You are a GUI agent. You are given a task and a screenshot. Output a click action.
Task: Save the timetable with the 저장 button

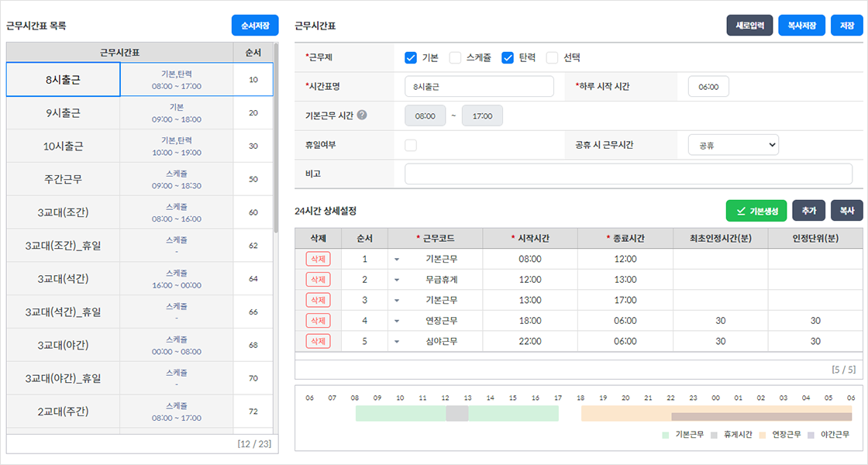click(x=847, y=26)
